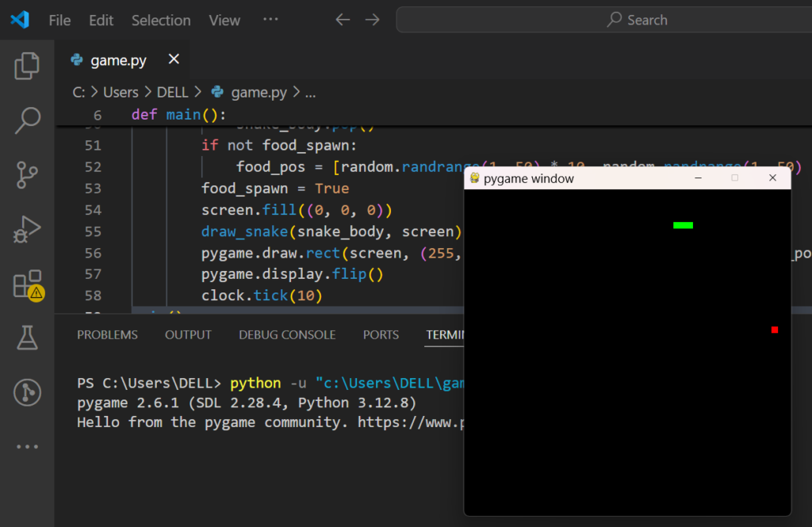812x527 pixels.
Task: Click the if not food_spawn: line
Action: 279,146
